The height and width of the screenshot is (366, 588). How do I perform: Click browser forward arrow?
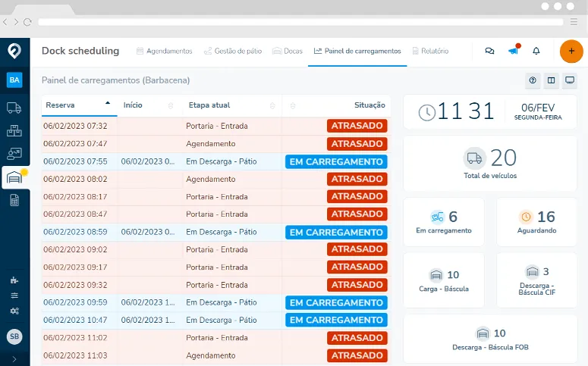click(16, 22)
